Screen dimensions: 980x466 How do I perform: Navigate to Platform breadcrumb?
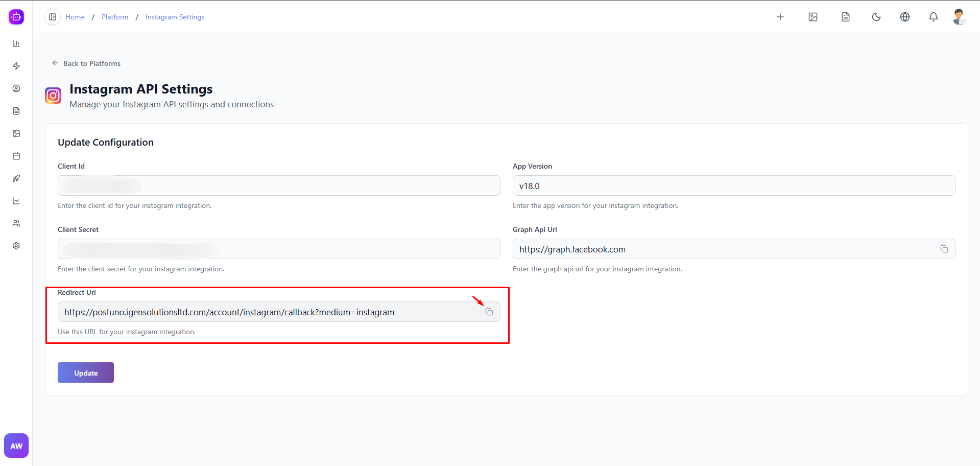115,17
